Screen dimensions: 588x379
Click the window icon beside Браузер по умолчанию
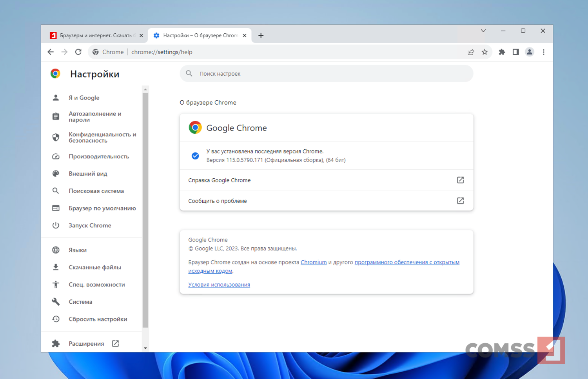(56, 208)
